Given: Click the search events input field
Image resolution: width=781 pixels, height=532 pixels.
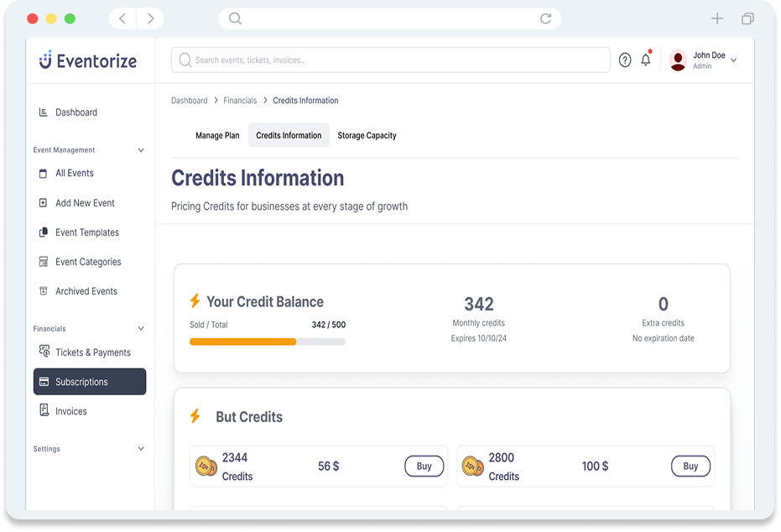Looking at the screenshot, I should (390, 60).
